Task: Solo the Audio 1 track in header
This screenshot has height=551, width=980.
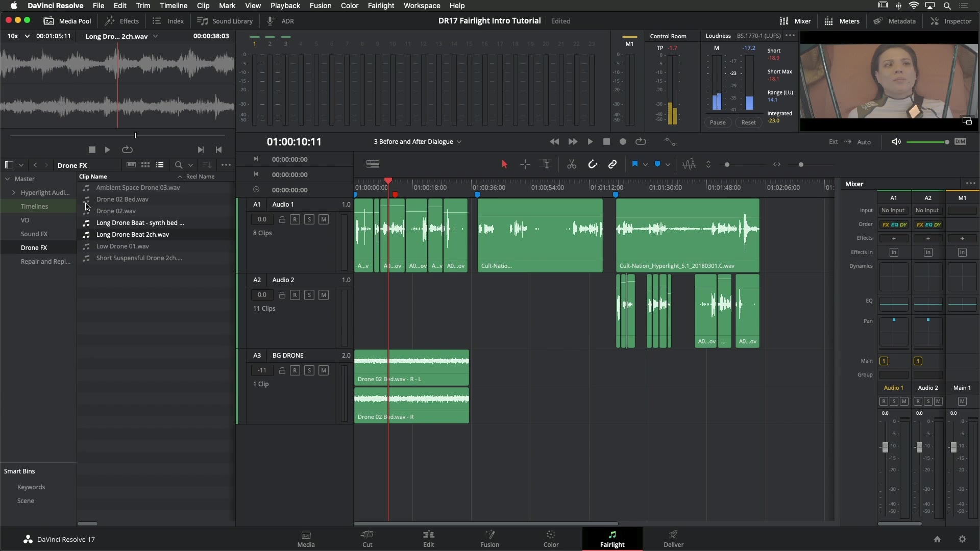Action: pyautogui.click(x=309, y=219)
